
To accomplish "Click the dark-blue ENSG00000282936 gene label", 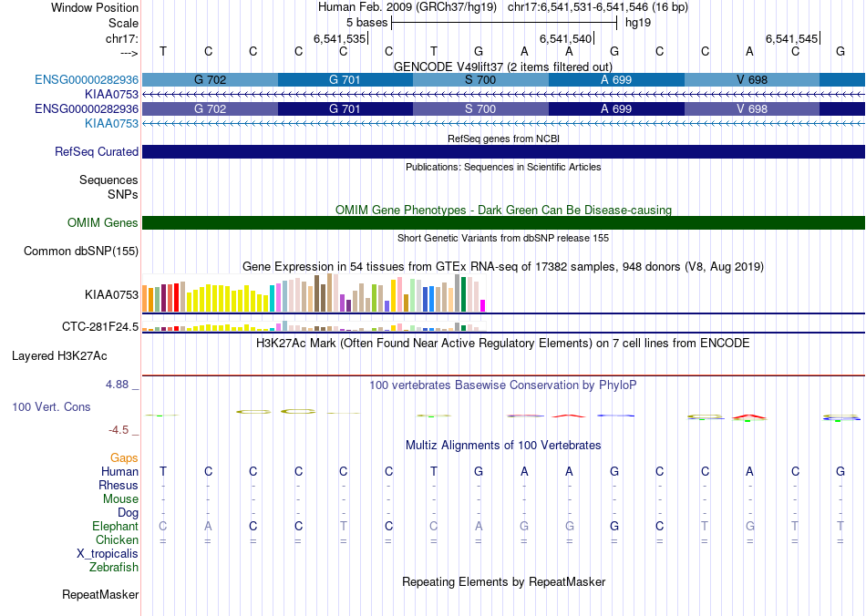I will point(87,108).
